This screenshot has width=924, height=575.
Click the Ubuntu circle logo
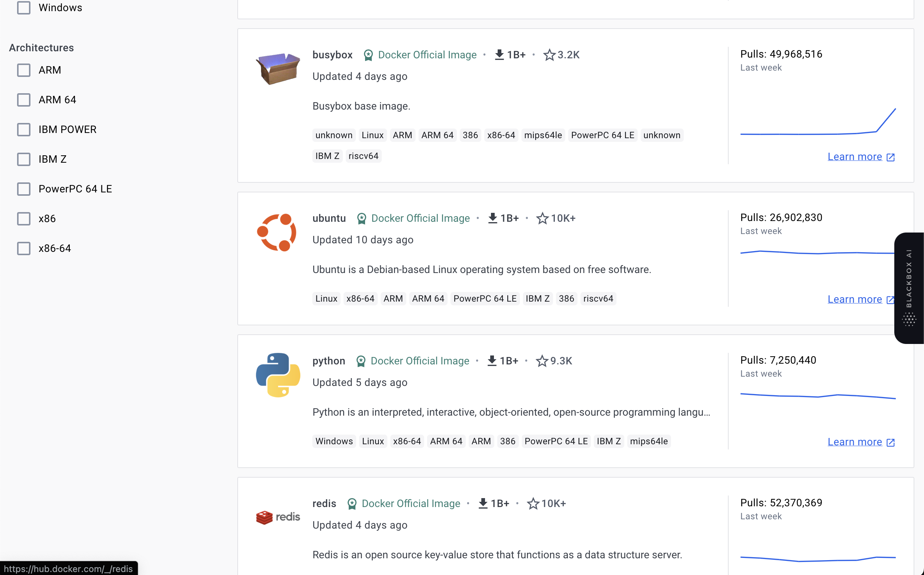(x=277, y=233)
